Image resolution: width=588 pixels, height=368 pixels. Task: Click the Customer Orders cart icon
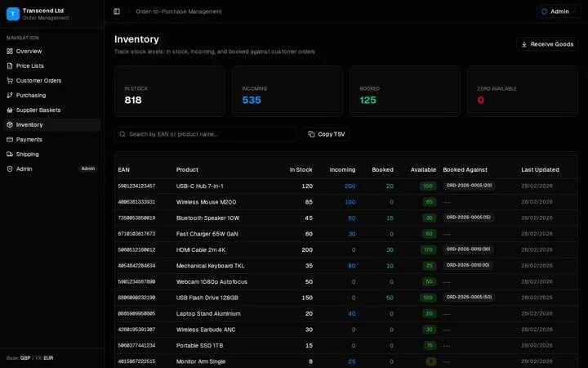click(x=10, y=80)
